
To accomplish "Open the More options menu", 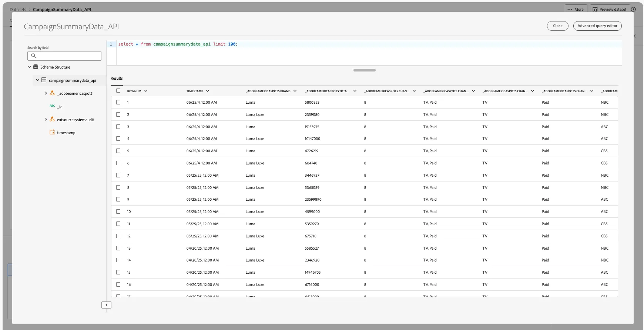I will pyautogui.click(x=576, y=9).
